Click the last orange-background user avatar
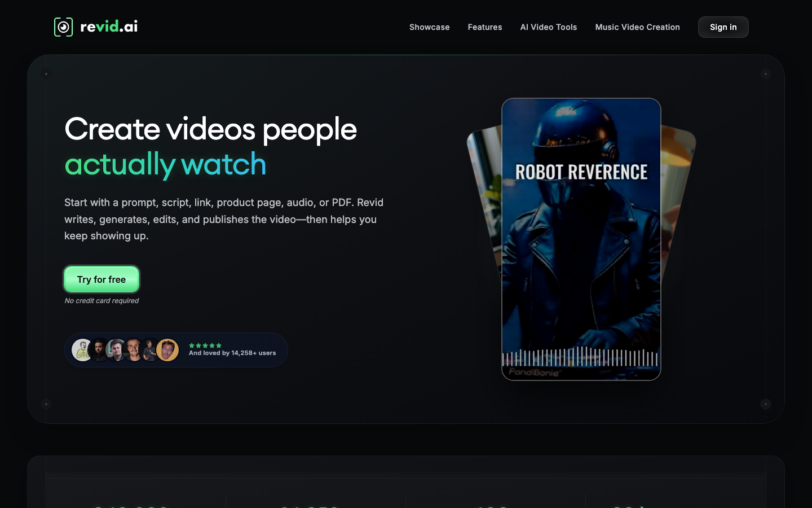 (x=167, y=350)
